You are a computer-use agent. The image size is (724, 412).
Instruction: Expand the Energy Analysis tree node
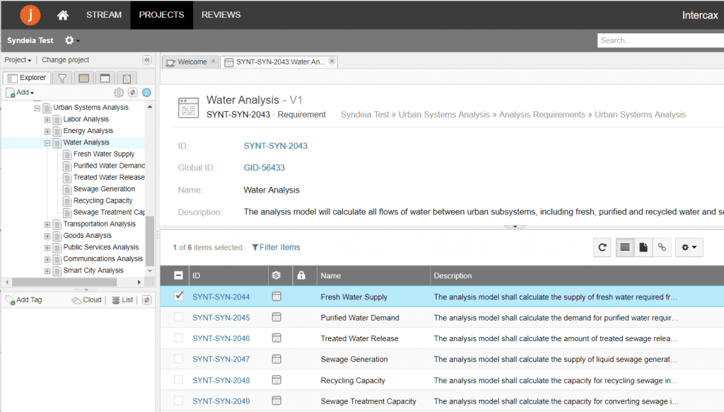[47, 131]
